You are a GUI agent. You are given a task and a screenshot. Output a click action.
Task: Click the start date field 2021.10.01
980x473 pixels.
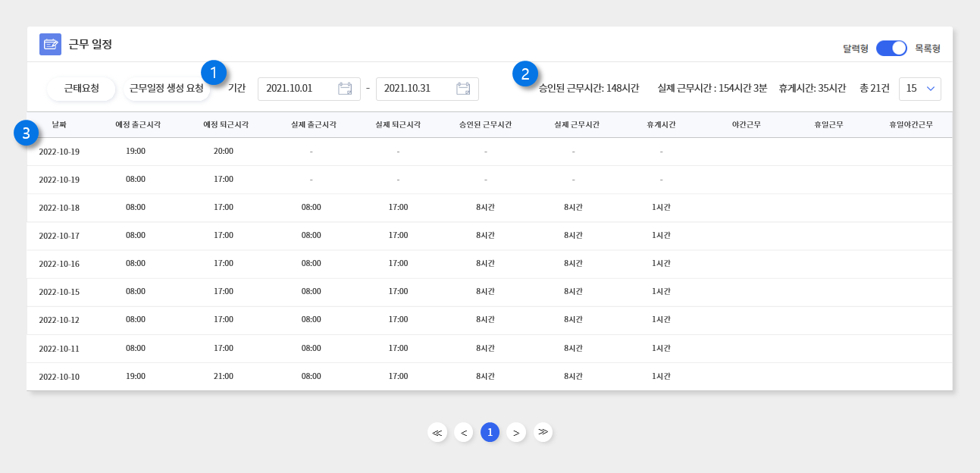[309, 89]
